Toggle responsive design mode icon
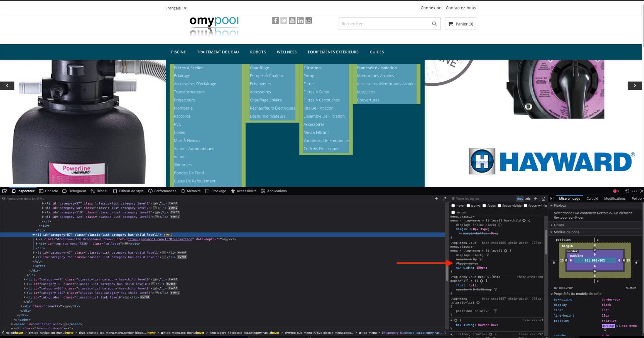Image resolution: width=644 pixels, height=338 pixels. click(x=627, y=191)
